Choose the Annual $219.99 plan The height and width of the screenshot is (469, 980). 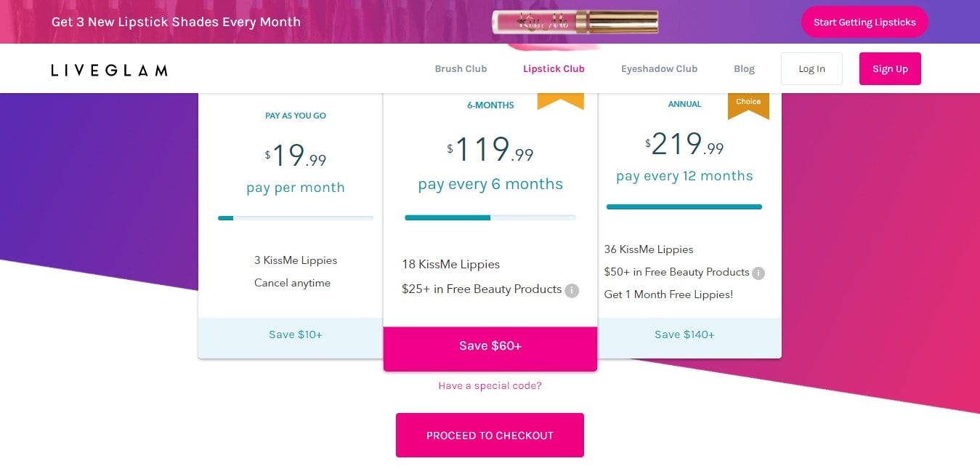[684, 225]
